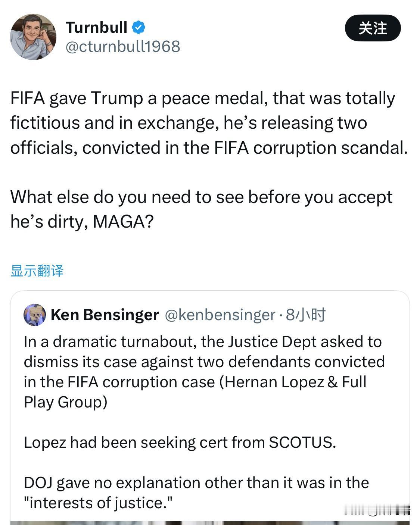
Task: Click the "Play Group)" text line
Action: click(x=66, y=402)
